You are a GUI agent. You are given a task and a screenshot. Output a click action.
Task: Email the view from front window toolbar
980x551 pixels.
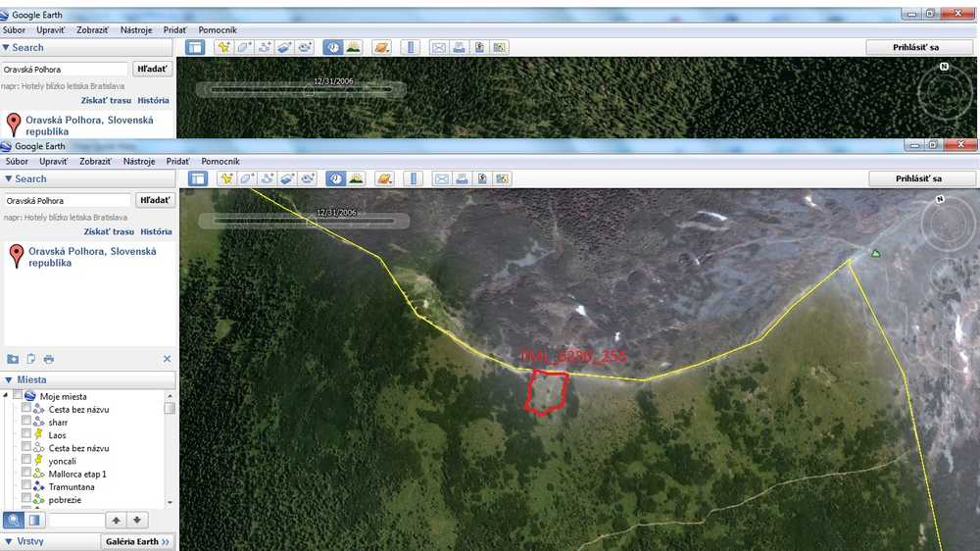coord(441,178)
